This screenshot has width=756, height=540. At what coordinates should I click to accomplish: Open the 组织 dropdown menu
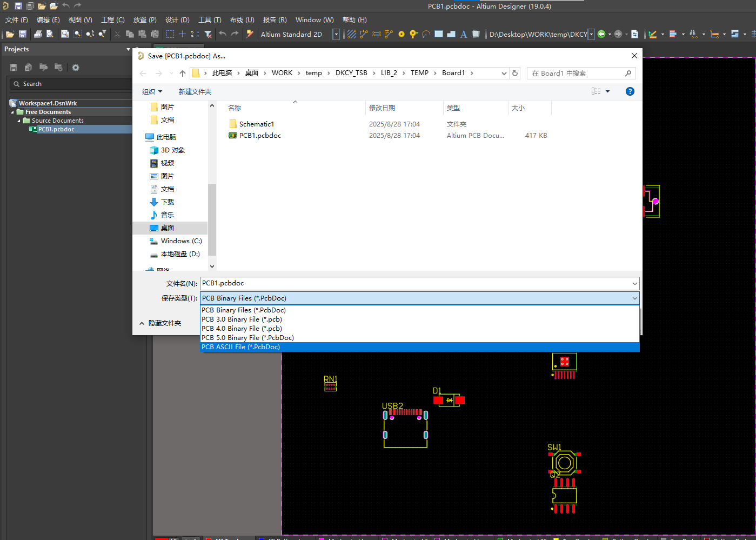click(x=152, y=91)
